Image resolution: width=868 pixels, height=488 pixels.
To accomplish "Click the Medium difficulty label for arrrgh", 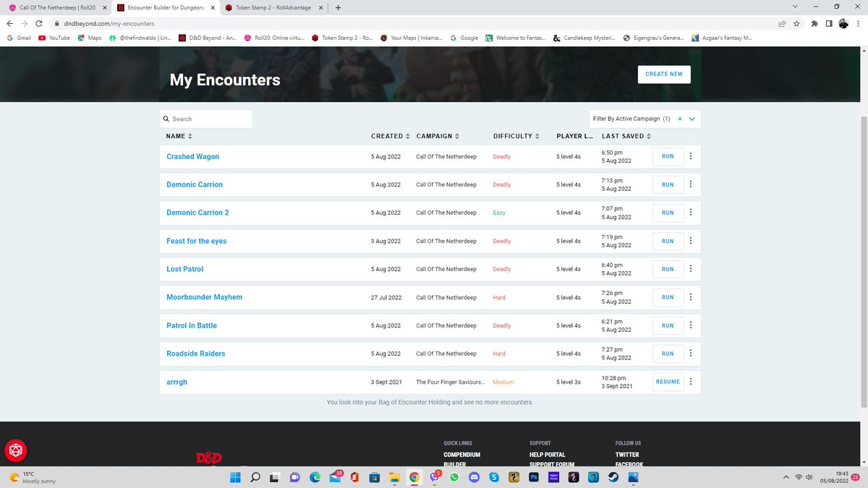I will (503, 382).
